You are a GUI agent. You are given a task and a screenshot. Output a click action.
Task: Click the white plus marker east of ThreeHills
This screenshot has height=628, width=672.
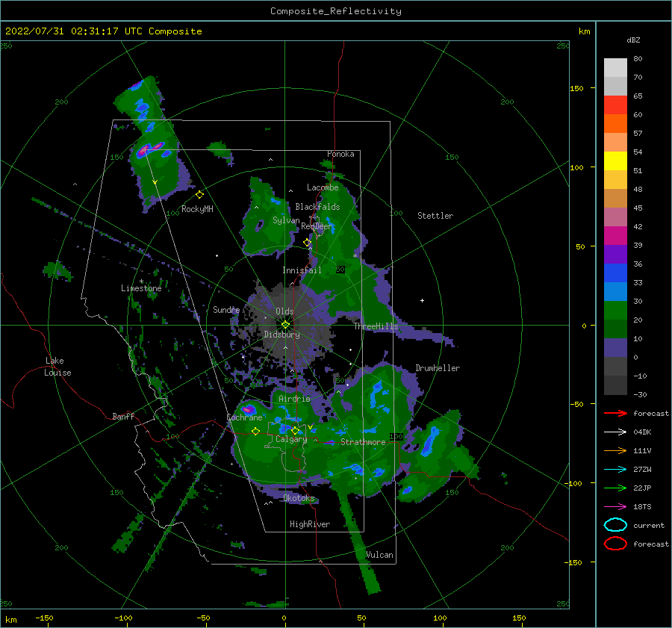click(422, 300)
